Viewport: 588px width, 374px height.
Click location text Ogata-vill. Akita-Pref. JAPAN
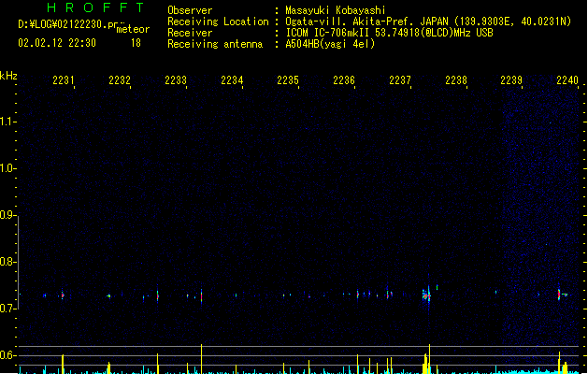click(x=366, y=22)
